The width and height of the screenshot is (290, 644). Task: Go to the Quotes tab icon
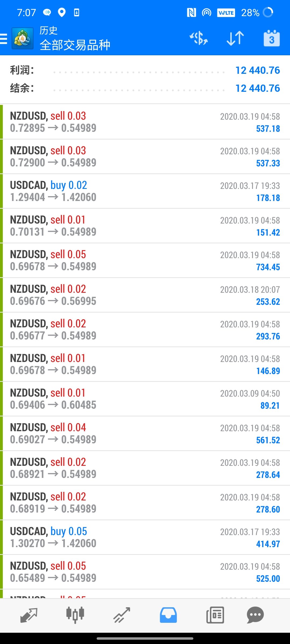coord(29,615)
